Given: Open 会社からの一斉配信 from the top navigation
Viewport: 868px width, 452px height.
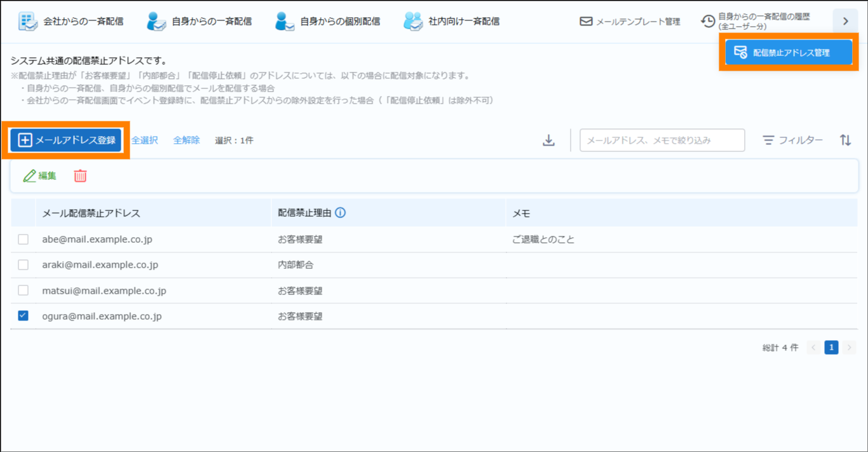Looking at the screenshot, I should point(71,21).
